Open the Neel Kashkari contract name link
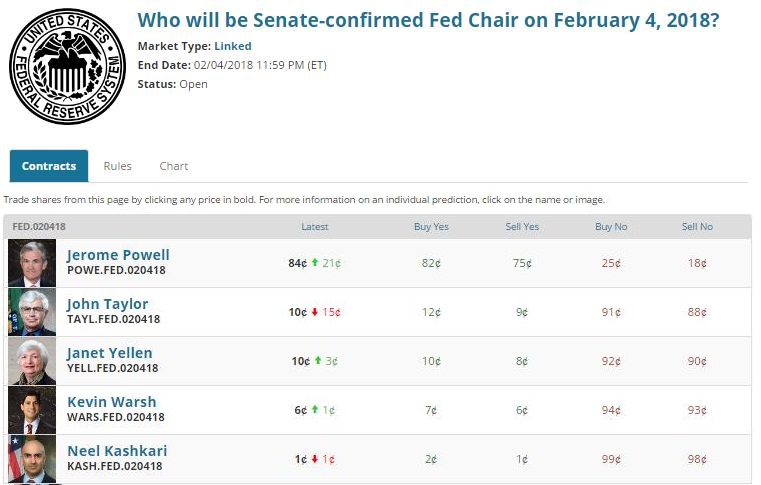The height and width of the screenshot is (485, 761). click(116, 451)
